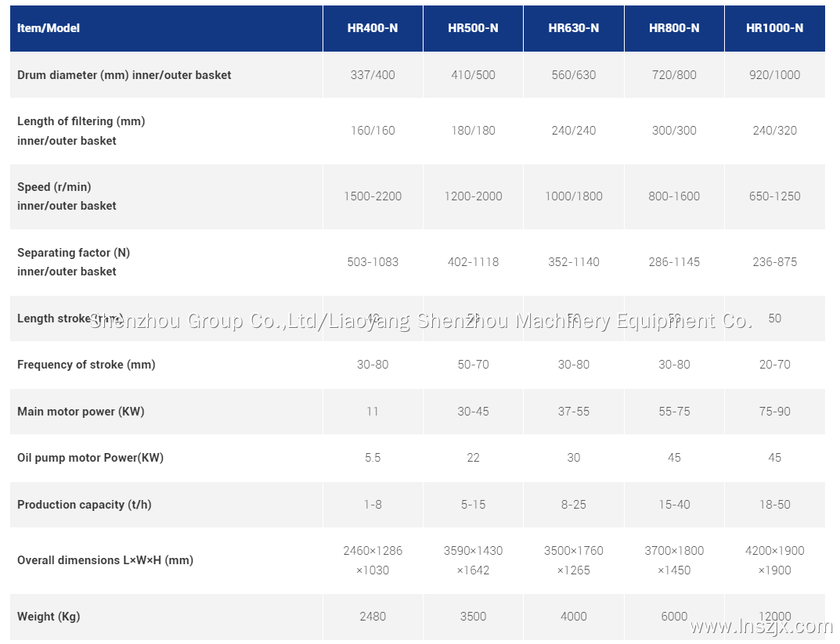Click the HR800-N model heading
840x644 pixels.
[x=673, y=27]
